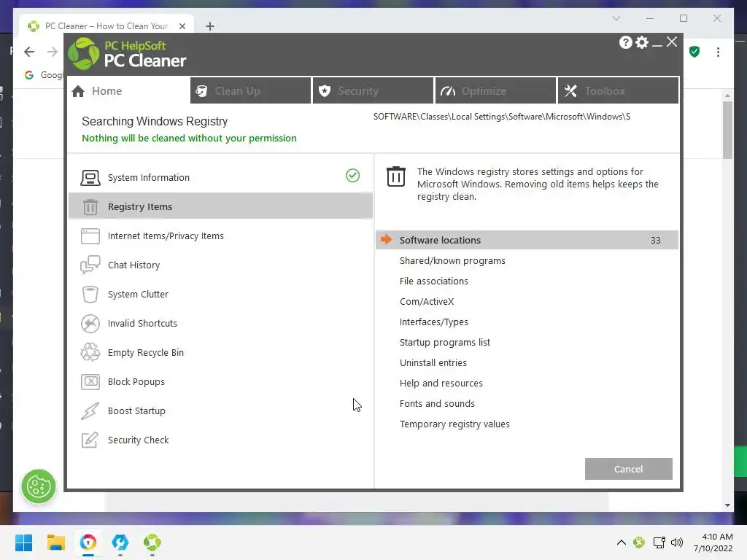Open the taskbar clock and date

coord(713,542)
